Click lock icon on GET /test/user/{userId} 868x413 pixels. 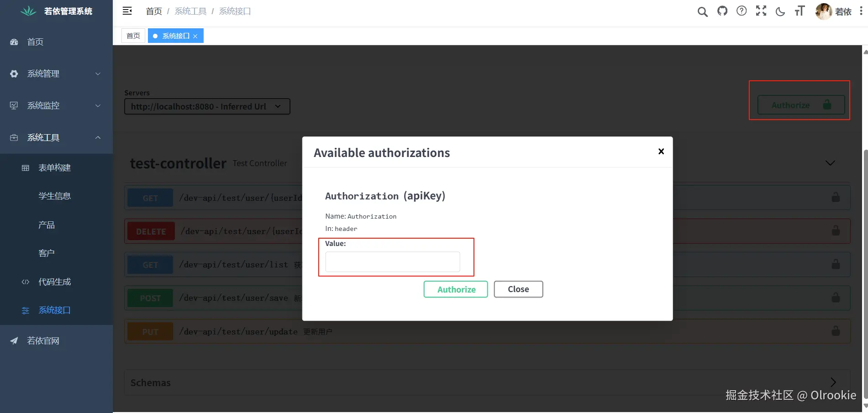point(836,197)
